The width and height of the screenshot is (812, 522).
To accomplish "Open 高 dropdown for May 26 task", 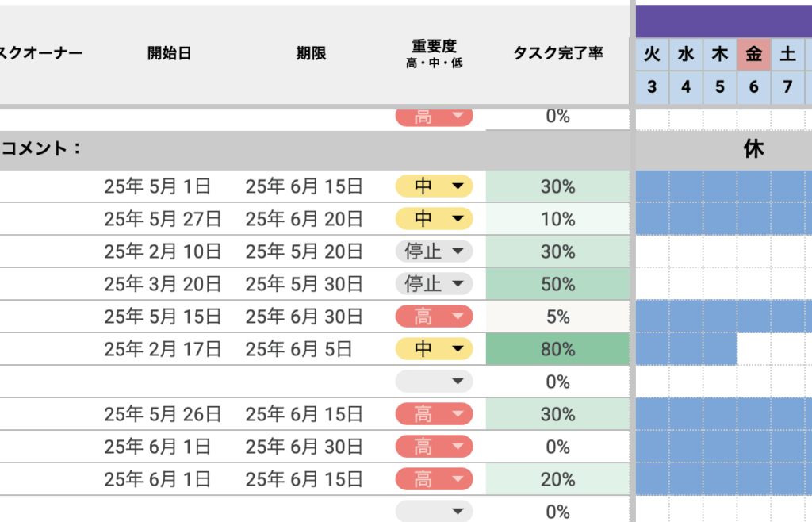I will pos(457,414).
